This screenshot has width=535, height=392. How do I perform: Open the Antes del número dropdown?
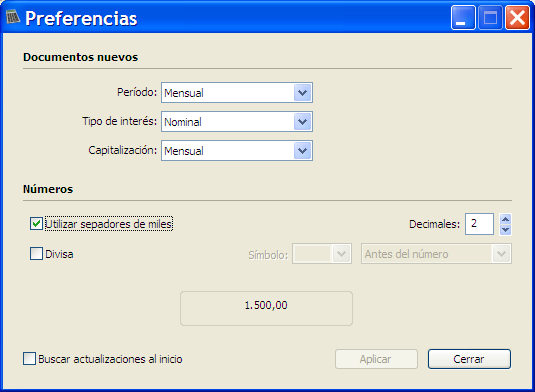pos(436,254)
